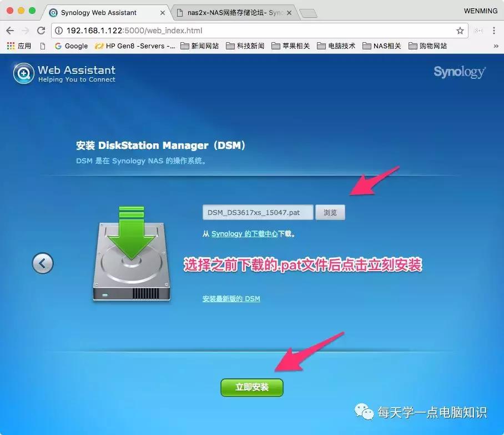Click the browser back navigation arrow
The image size is (504, 435).
pyautogui.click(x=10, y=31)
